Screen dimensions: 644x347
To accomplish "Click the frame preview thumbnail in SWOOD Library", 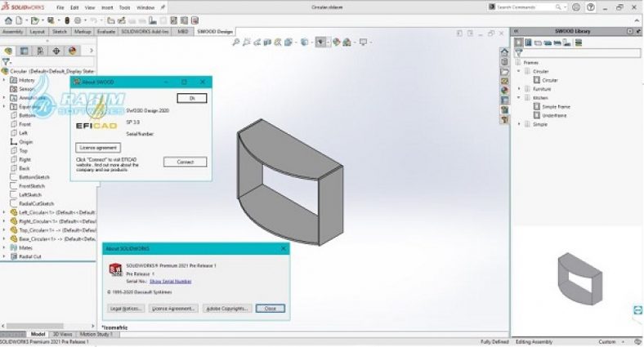I will point(580,278).
